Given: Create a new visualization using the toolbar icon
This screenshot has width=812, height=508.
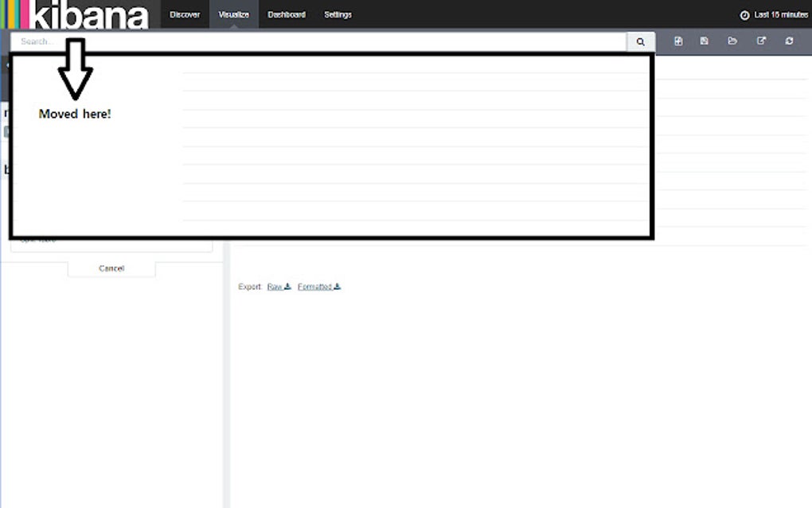Looking at the screenshot, I should (678, 41).
